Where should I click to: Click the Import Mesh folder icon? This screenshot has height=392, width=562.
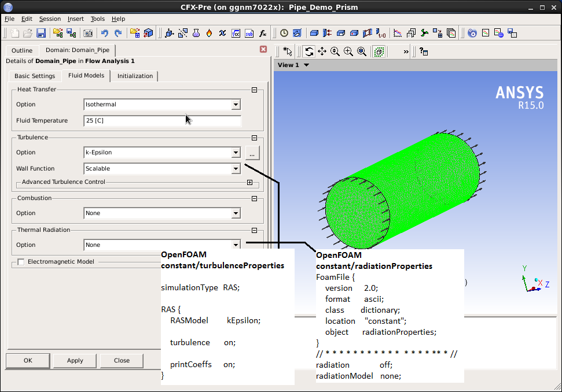pyautogui.click(x=135, y=34)
